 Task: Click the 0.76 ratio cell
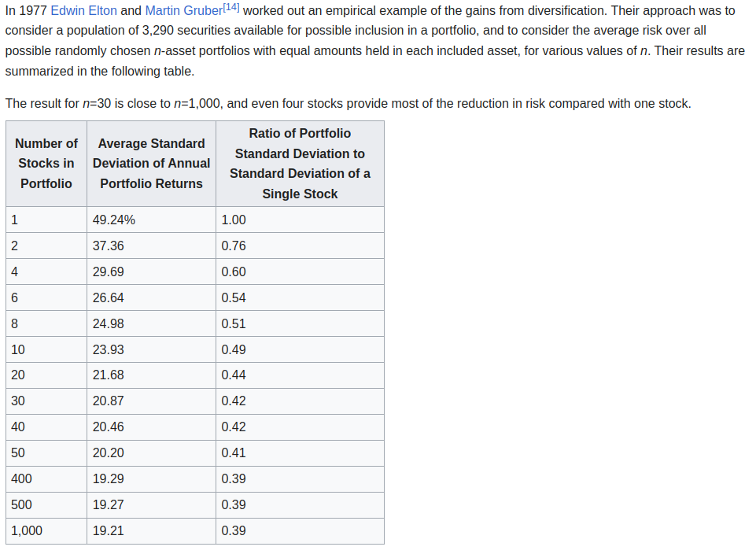(x=234, y=246)
